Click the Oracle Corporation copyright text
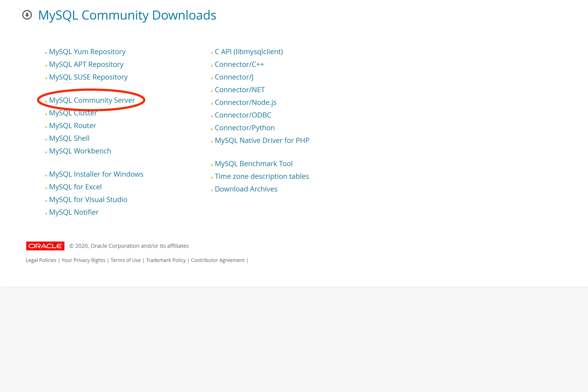The height and width of the screenshot is (392, 588). [129, 246]
